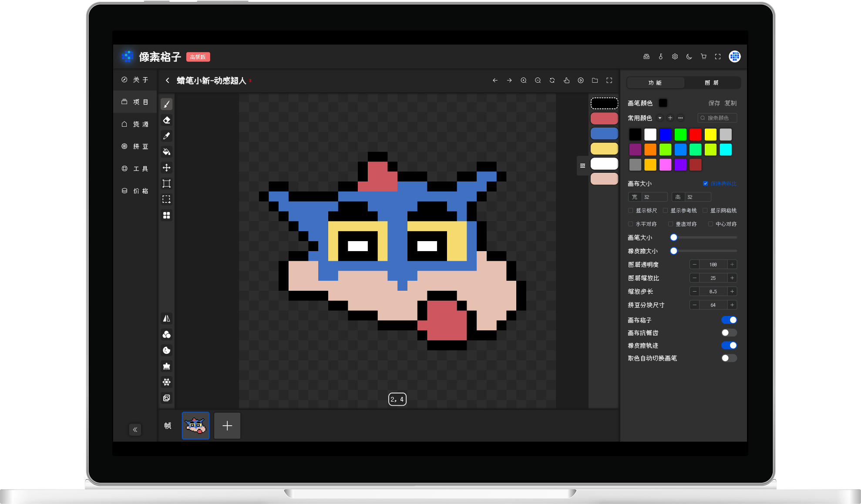The image size is (861, 504).
Task: Click the four-square grid tool
Action: (166, 215)
